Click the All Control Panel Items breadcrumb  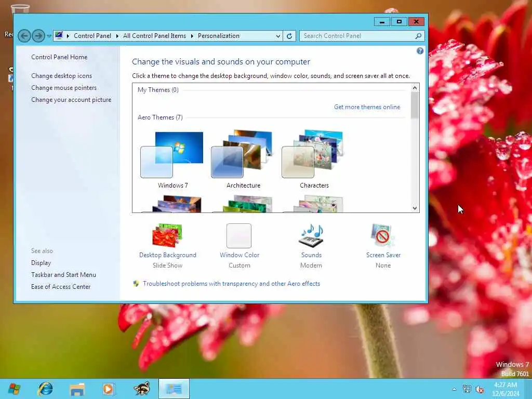point(154,36)
